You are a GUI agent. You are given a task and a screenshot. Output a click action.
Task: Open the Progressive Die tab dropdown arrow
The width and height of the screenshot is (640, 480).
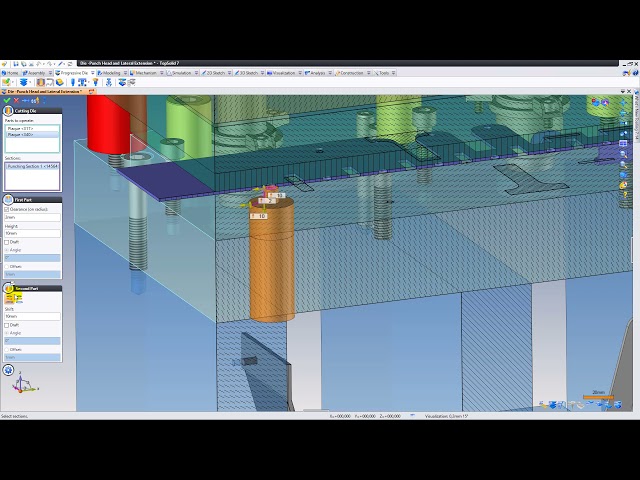point(93,73)
